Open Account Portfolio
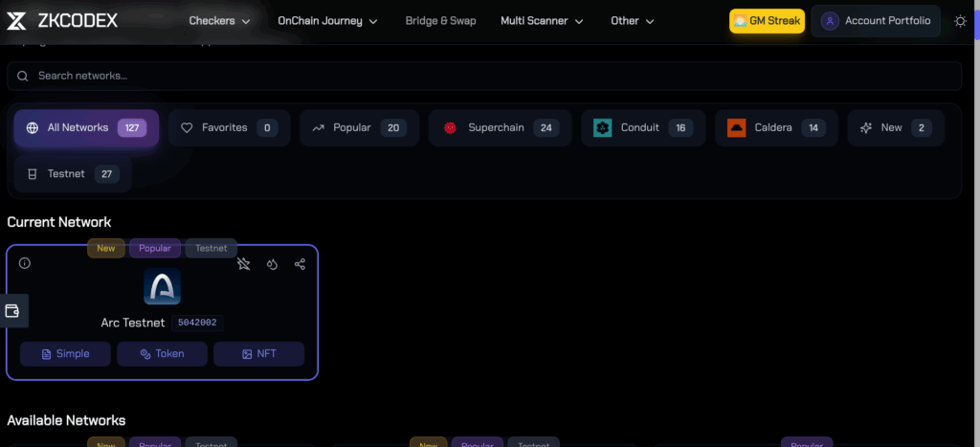The height and width of the screenshot is (447, 980). click(876, 21)
